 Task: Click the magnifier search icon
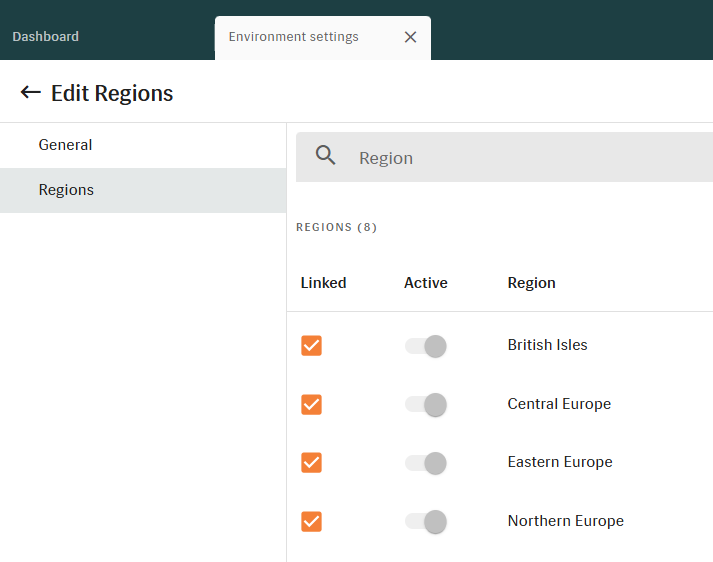click(x=326, y=155)
